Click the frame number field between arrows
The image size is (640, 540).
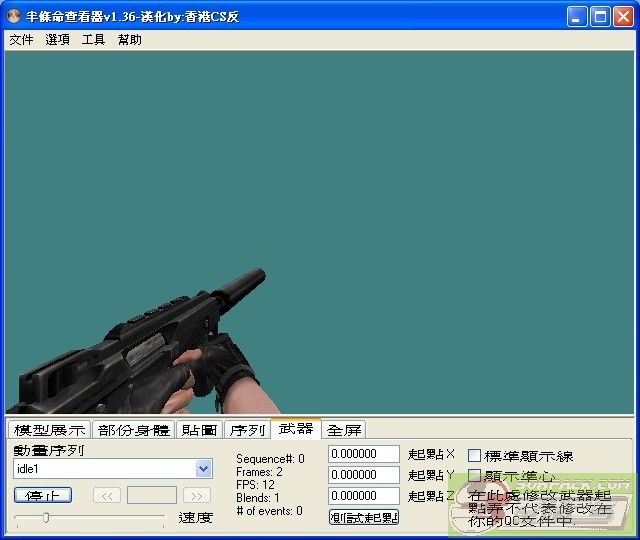(152, 496)
